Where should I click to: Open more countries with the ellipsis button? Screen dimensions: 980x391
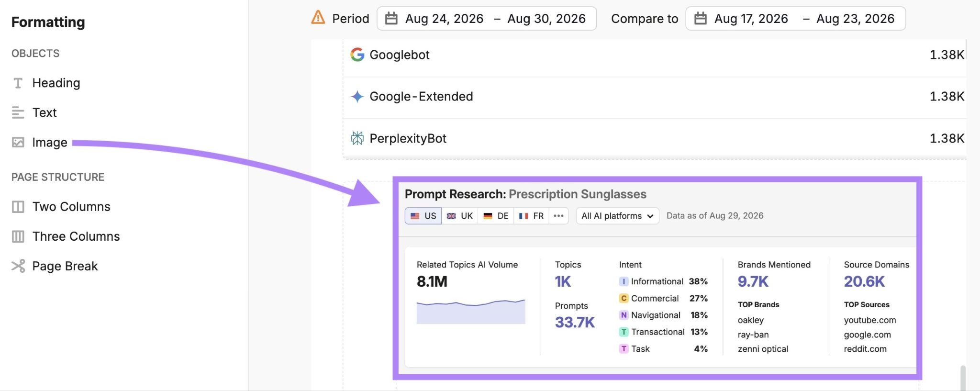(558, 216)
